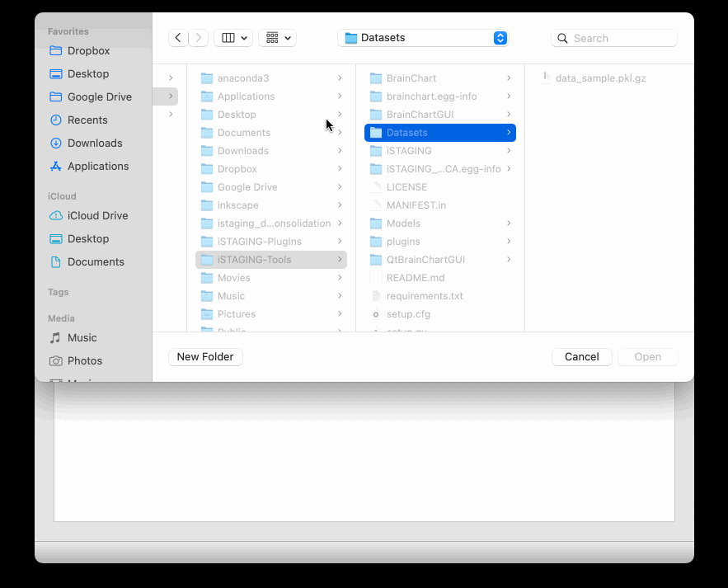
Task: Expand the Music folder chevron
Action: click(340, 296)
